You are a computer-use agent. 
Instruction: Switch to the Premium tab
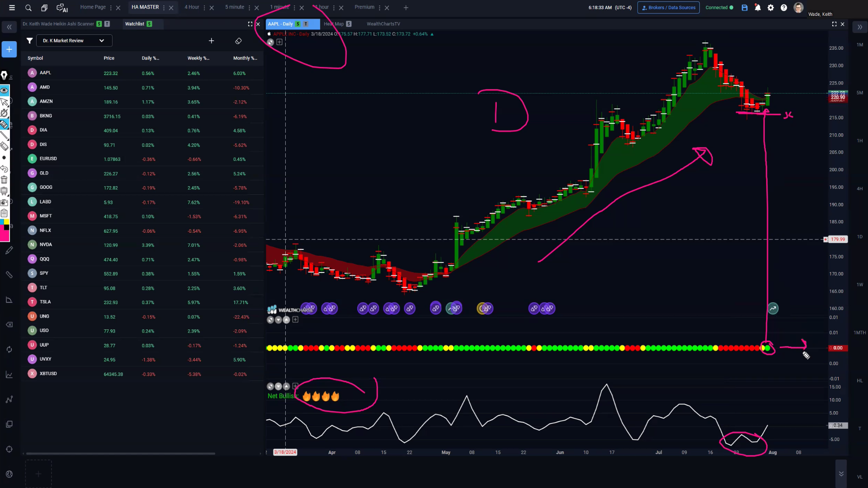pos(364,7)
